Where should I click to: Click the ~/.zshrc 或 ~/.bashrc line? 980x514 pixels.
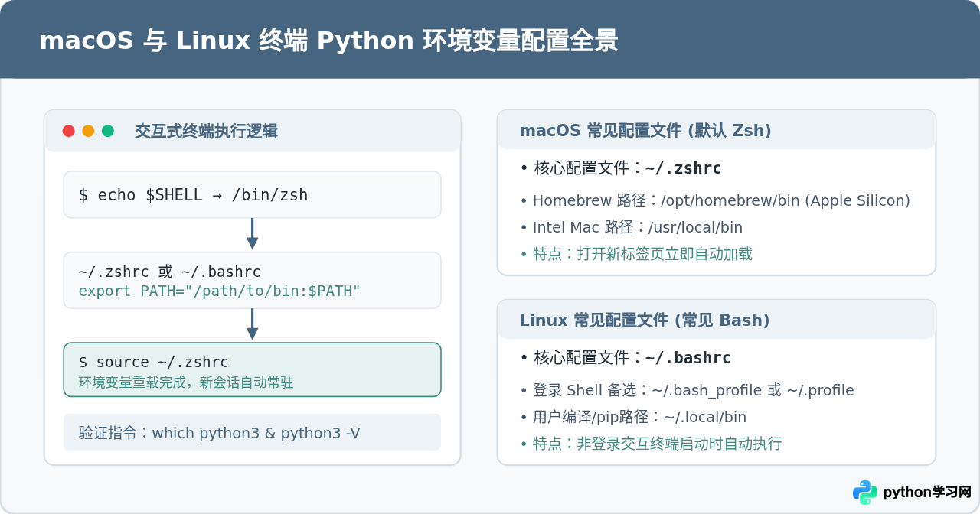coord(169,272)
